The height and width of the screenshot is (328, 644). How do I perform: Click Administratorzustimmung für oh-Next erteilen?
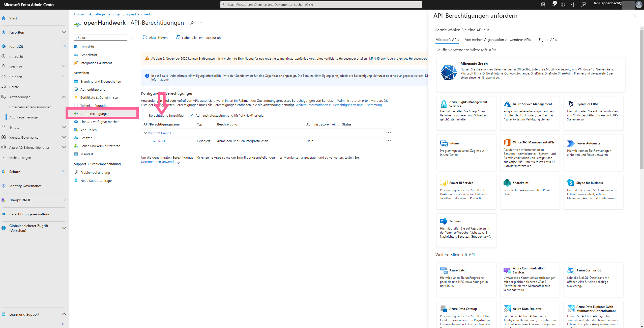coord(227,115)
